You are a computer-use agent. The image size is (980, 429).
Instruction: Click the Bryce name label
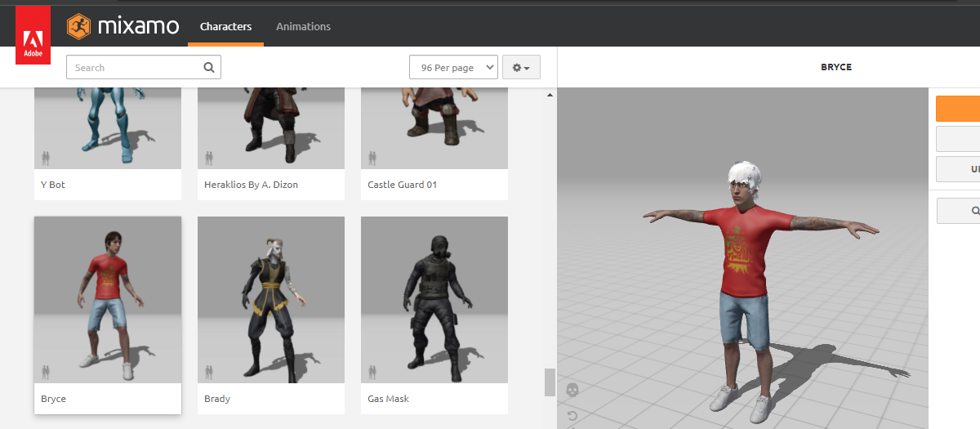53,399
